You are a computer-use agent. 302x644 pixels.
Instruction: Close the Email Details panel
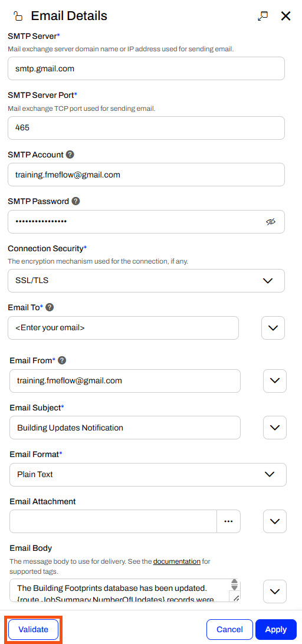285,16
